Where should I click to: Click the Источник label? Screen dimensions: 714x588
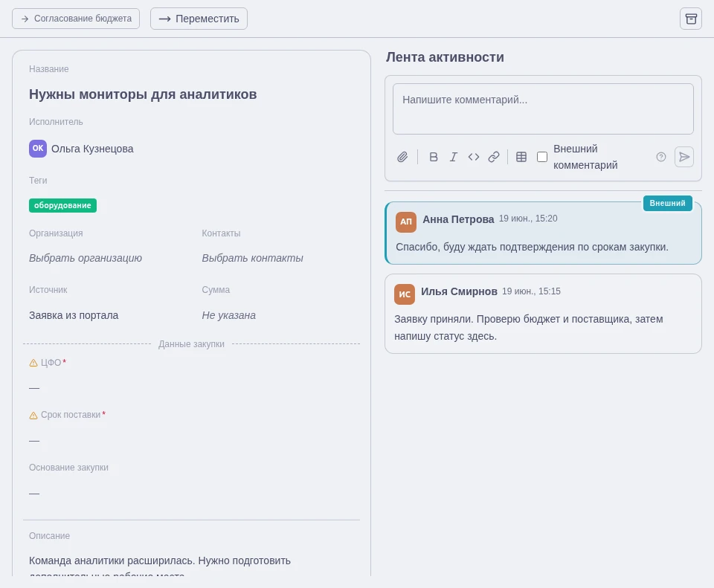[48, 289]
